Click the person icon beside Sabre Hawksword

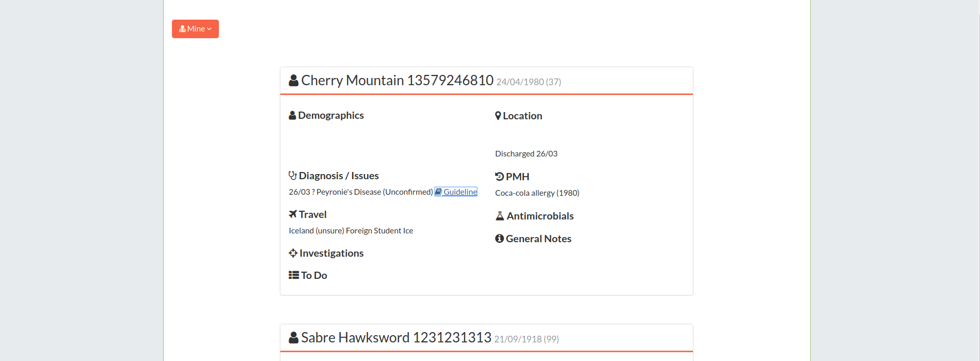click(x=293, y=338)
